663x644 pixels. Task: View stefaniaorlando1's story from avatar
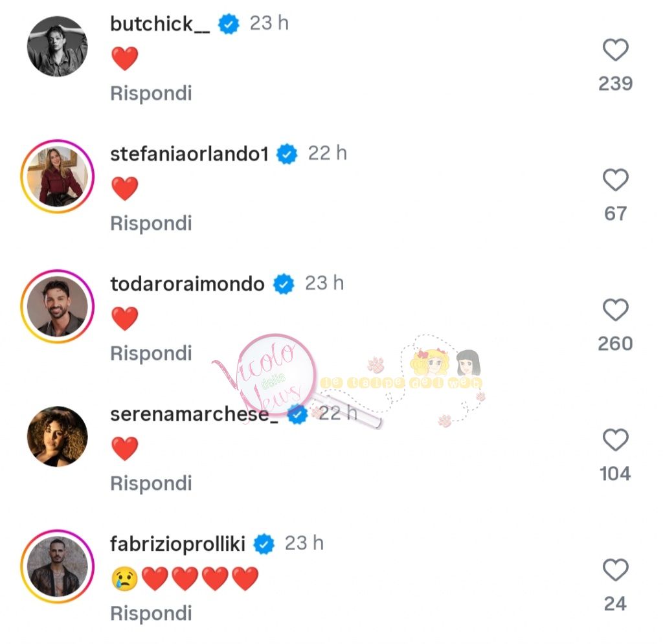click(x=57, y=176)
